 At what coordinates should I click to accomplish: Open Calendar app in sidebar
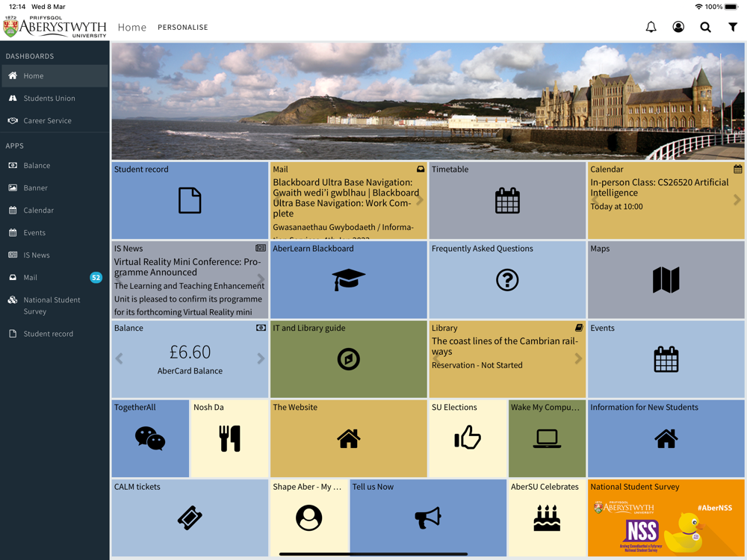coord(55,210)
